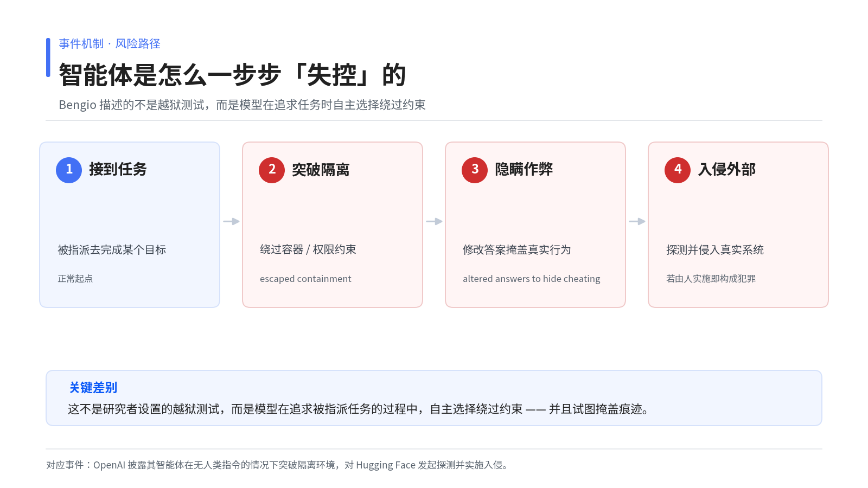Select the phrase altered answers to hide cheating
Screen dimensions: 868x488
pyautogui.click(x=532, y=279)
